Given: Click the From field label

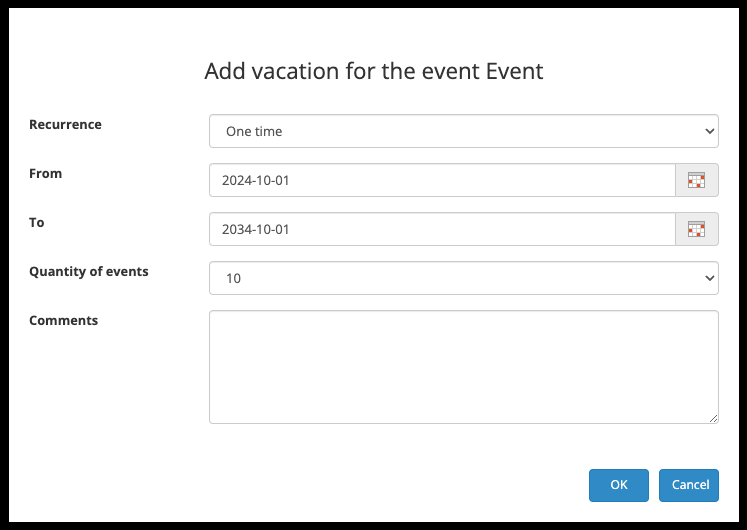Looking at the screenshot, I should [x=45, y=173].
